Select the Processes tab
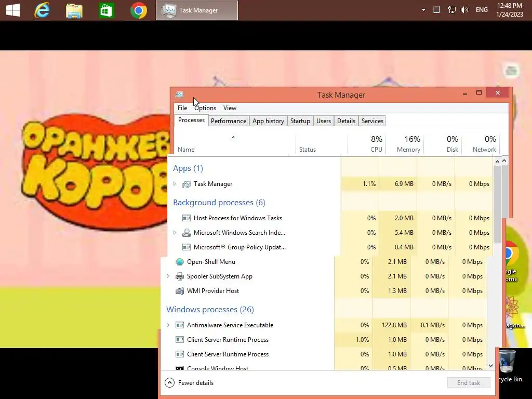This screenshot has height=399, width=532. (191, 120)
